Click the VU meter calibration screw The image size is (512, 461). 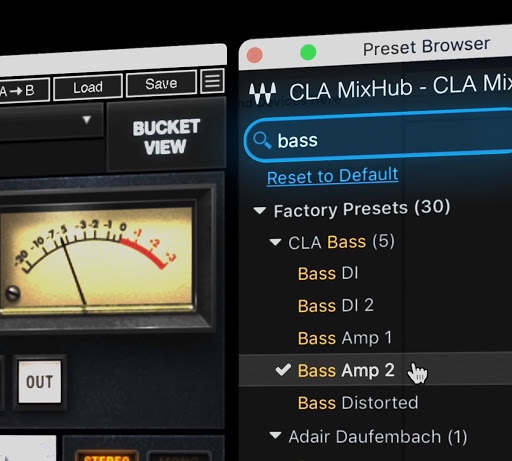(x=13, y=294)
